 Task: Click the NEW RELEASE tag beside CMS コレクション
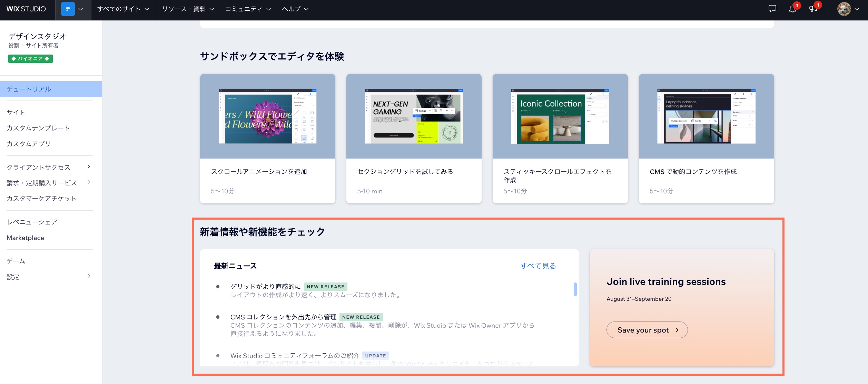pyautogui.click(x=361, y=317)
